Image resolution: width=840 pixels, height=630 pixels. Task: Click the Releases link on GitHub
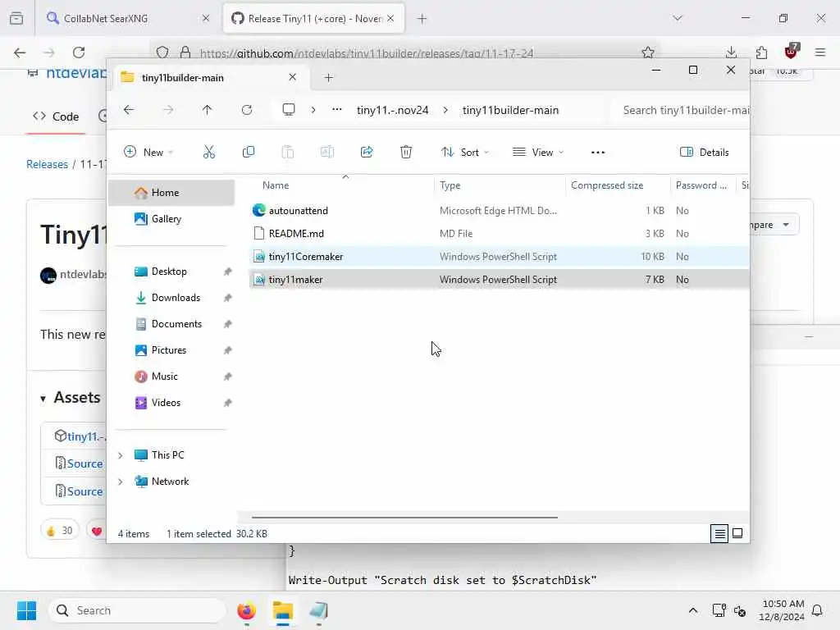(47, 164)
